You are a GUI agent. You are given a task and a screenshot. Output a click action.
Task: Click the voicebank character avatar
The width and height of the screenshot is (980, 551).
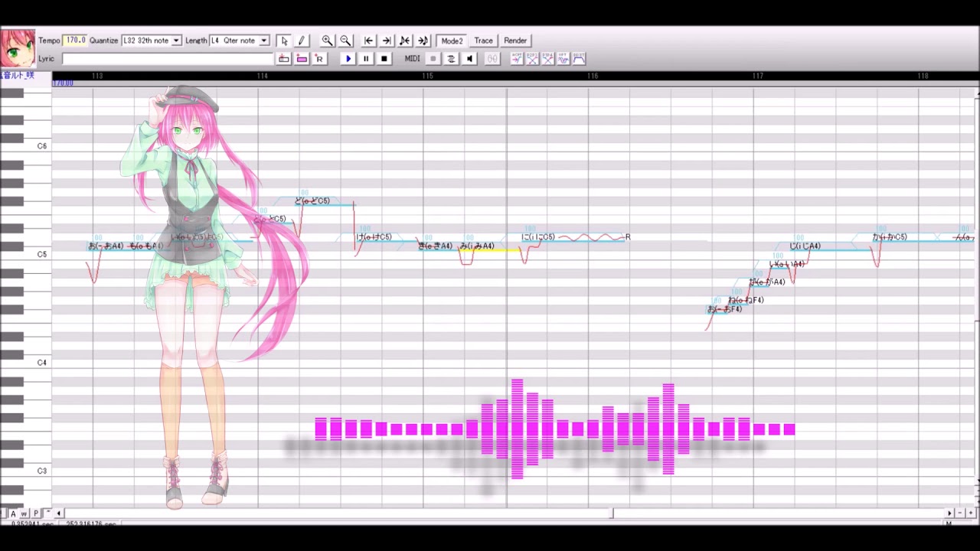[x=18, y=49]
